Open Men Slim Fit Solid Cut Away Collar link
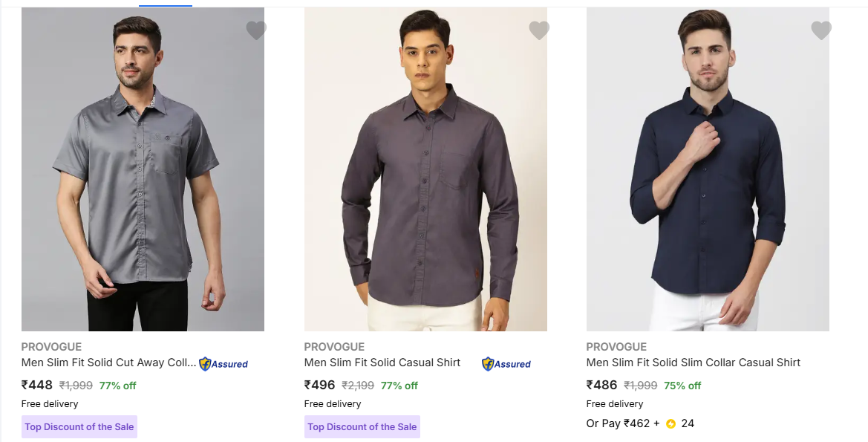This screenshot has height=442, width=868. (x=108, y=363)
